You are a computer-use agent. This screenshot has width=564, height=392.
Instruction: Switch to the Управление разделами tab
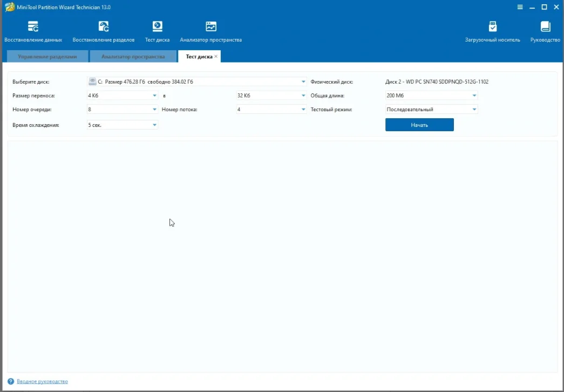[x=47, y=57]
